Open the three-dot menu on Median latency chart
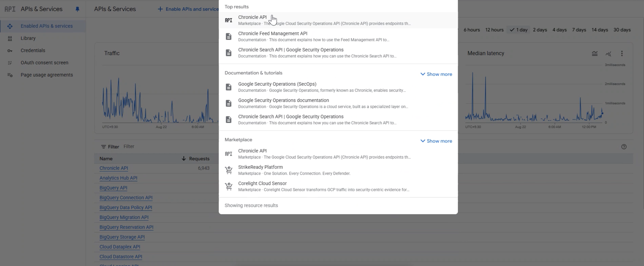The height and width of the screenshot is (266, 644). [622, 53]
